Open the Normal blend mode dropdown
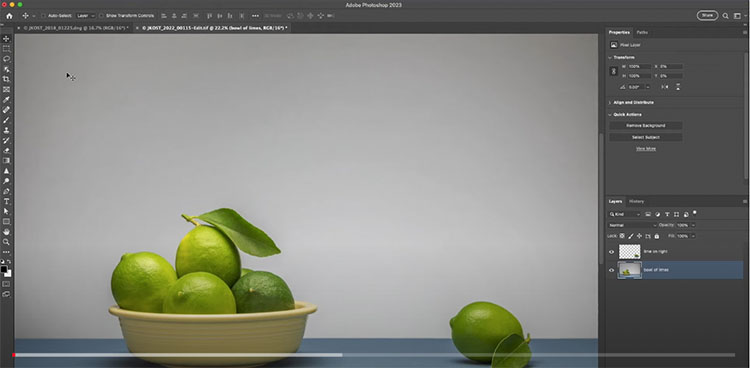Screen dimensions: 750x368 coord(632,225)
